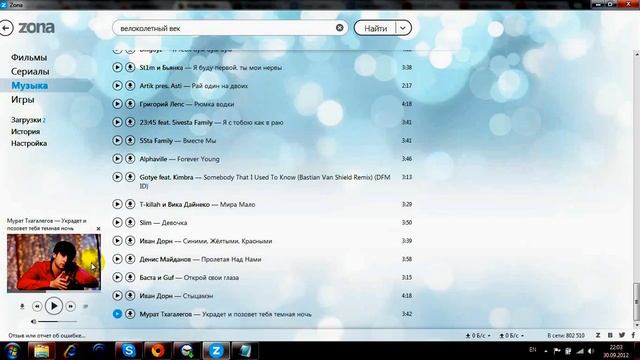Close the now-playing mini player panel
This screenshot has width=640, height=360.
tap(98, 229)
